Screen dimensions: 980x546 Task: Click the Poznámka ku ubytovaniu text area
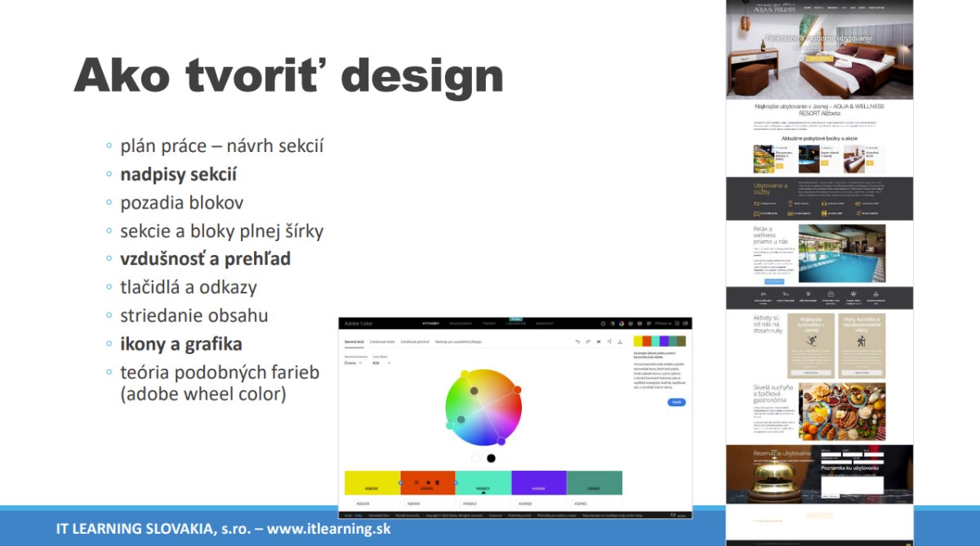(851, 484)
